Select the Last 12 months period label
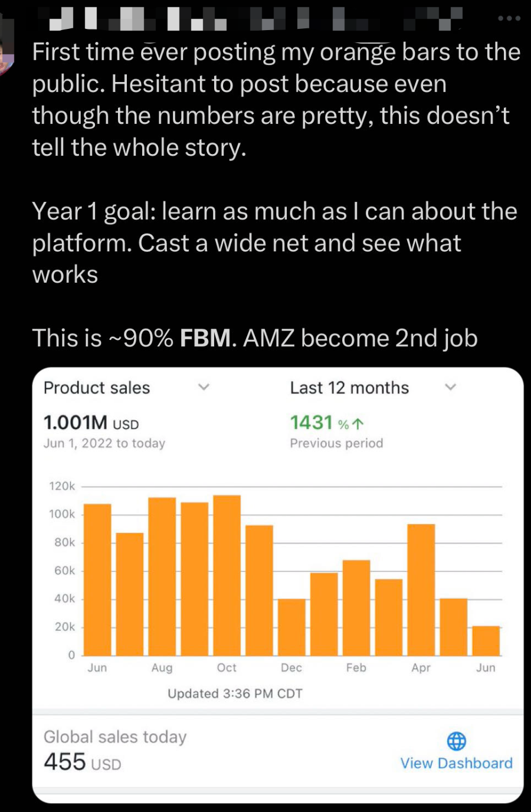The height and width of the screenshot is (812, 531). (349, 388)
